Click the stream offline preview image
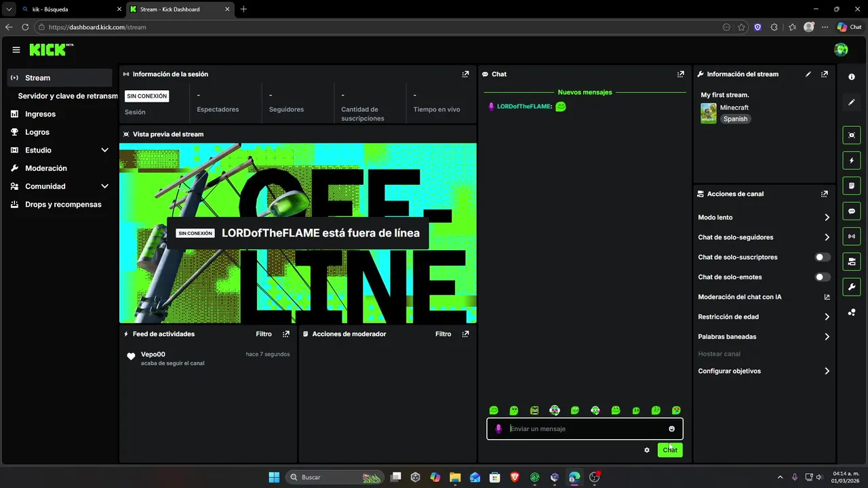The height and width of the screenshot is (488, 868). (298, 233)
